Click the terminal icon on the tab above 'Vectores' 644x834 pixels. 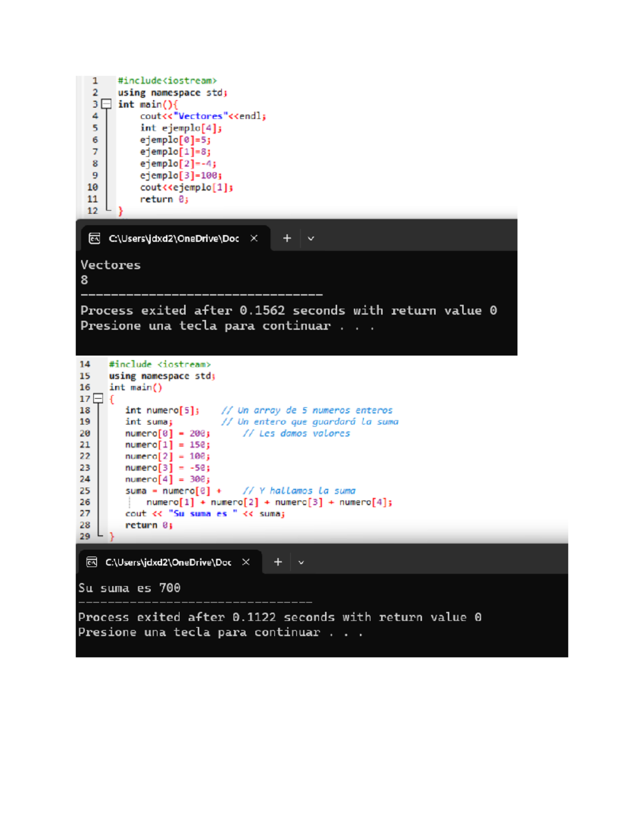pyautogui.click(x=94, y=238)
